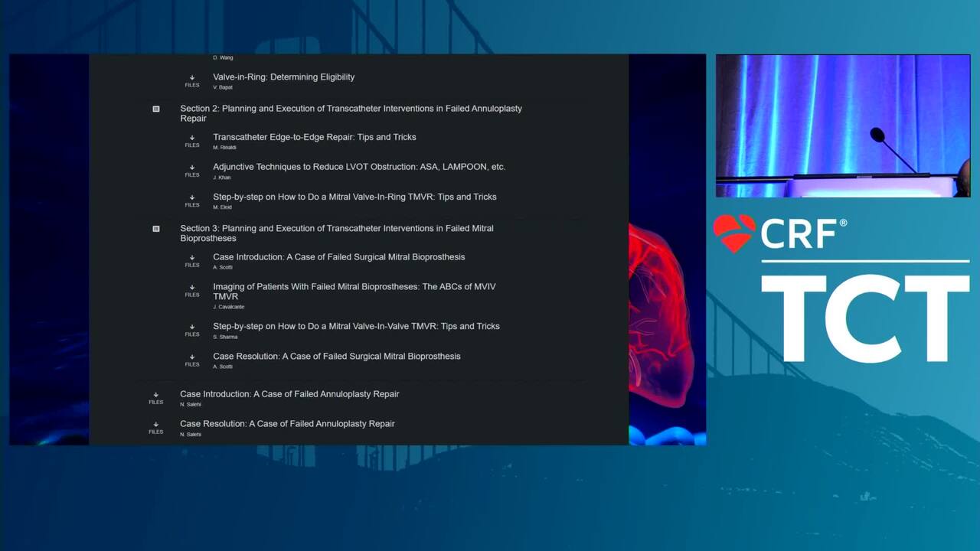The image size is (980, 551).
Task: Open Step-by-step Mitral Valve-In-Ring TMVR title
Action: click(x=354, y=197)
